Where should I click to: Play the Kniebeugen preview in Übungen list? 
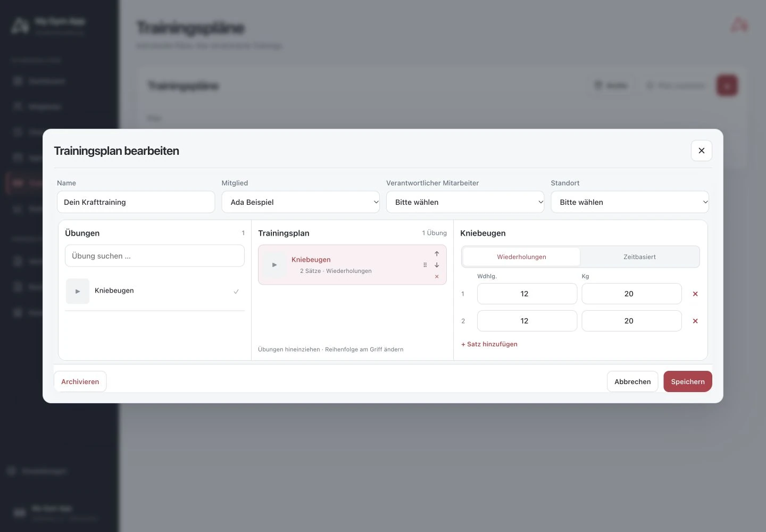tap(78, 291)
